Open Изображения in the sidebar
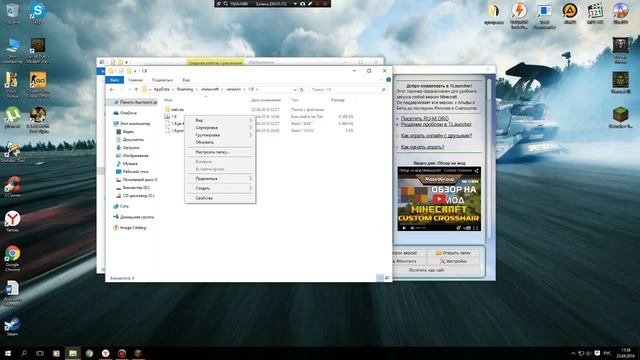Image resolution: width=640 pixels, height=360 pixels. (132, 156)
